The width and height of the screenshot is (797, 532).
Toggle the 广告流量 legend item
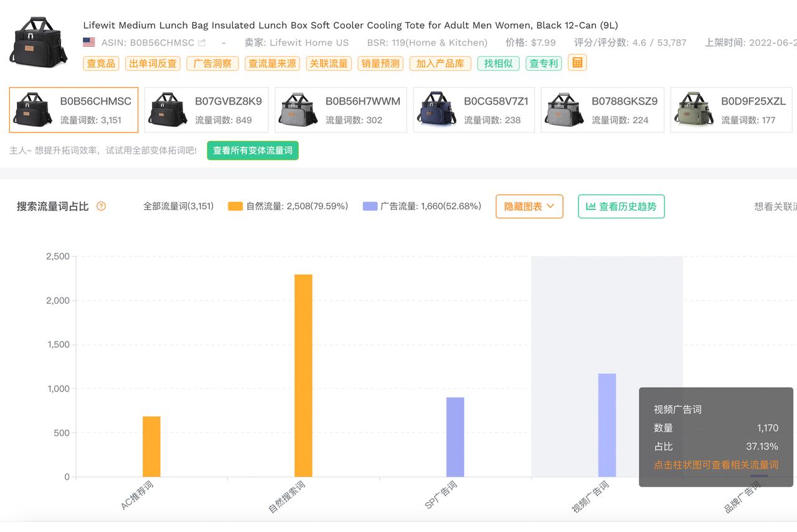[x=422, y=207]
